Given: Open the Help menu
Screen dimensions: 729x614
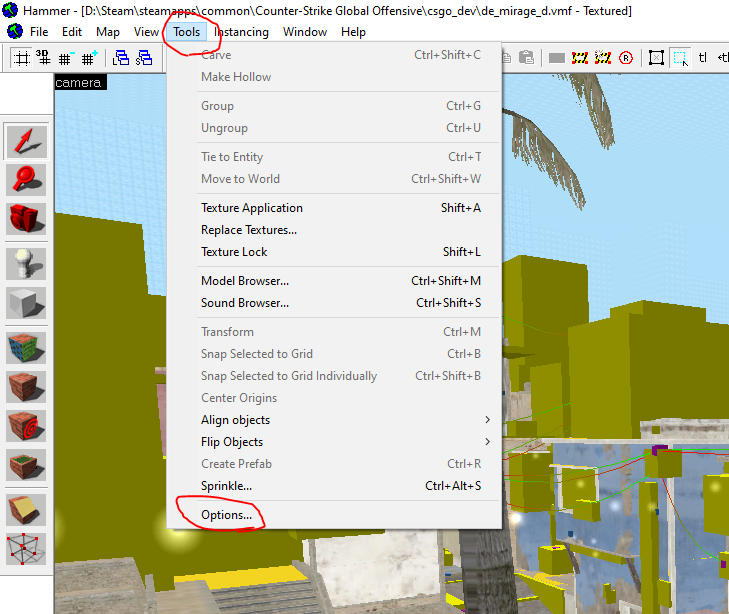Looking at the screenshot, I should [353, 32].
